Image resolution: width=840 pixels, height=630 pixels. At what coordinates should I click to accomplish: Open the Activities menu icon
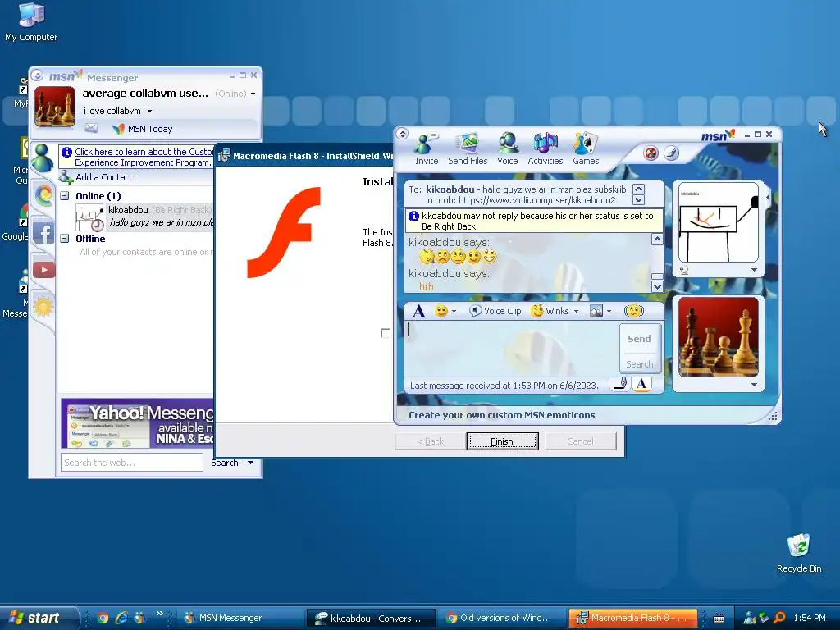coord(545,149)
